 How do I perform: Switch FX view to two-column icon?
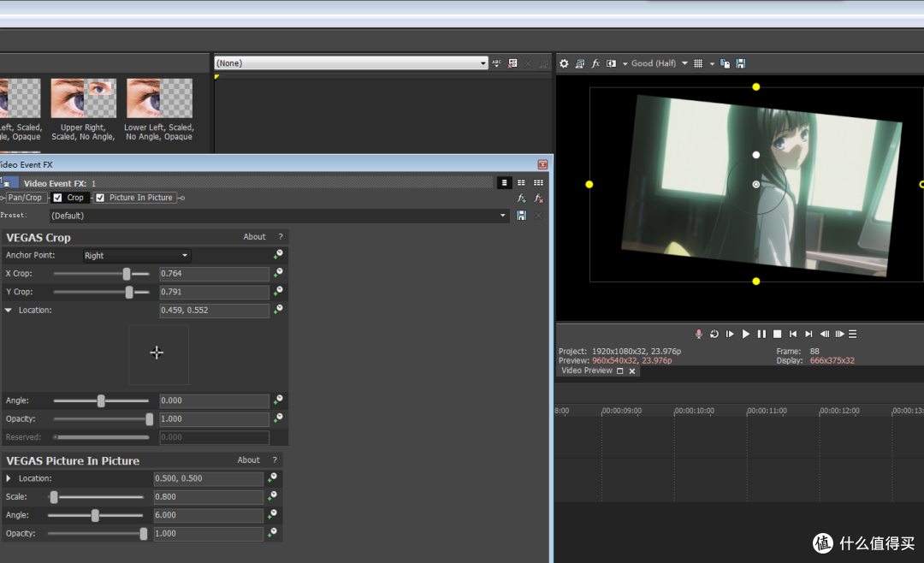[521, 183]
